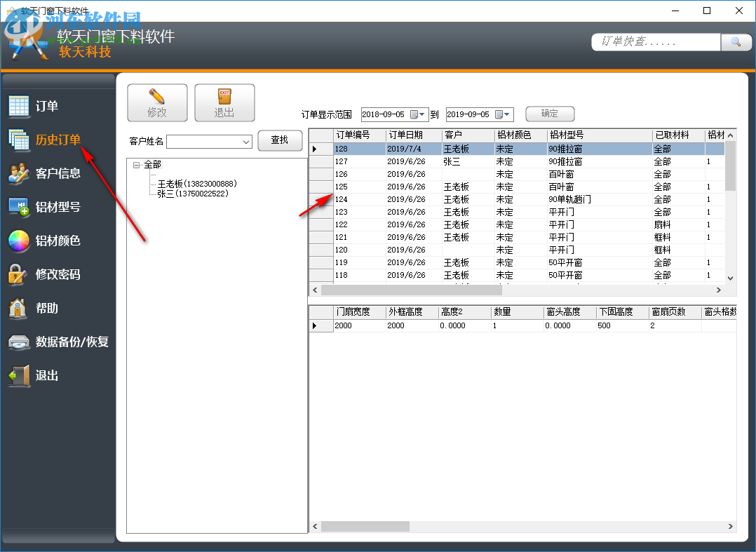Click the 已取材料 column header
The height and width of the screenshot is (552, 756).
[678, 135]
